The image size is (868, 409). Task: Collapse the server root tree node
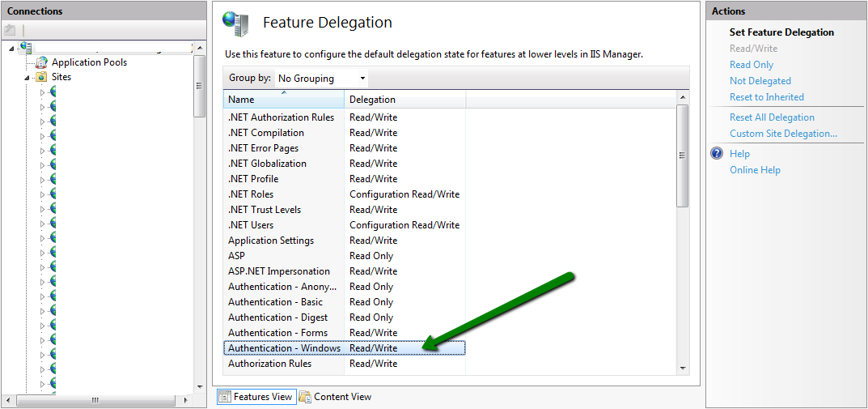pos(11,49)
